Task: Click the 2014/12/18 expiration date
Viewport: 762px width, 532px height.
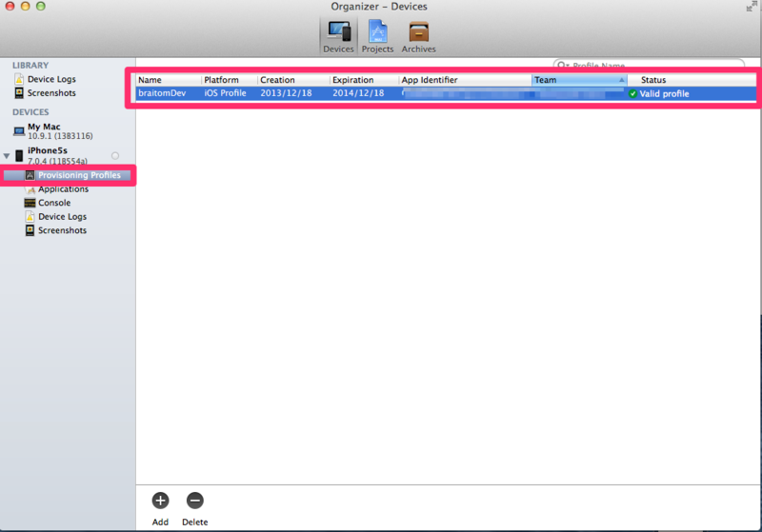Action: 358,93
